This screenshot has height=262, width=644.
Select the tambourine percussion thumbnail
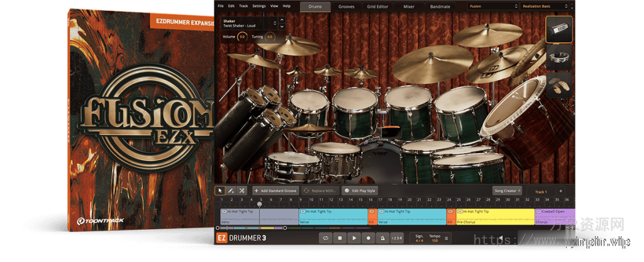tap(559, 58)
